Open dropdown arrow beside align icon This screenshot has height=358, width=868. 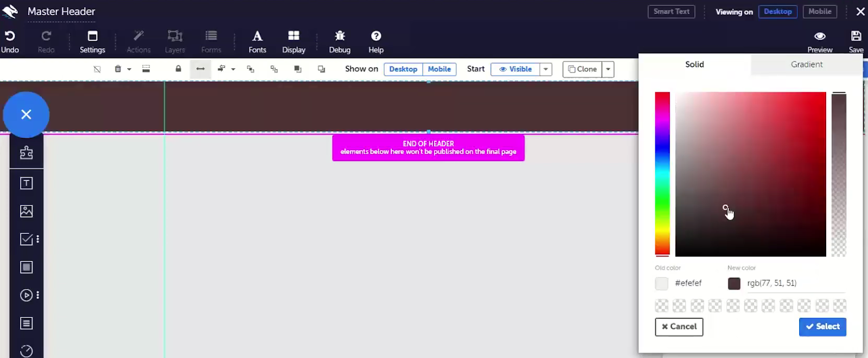233,69
